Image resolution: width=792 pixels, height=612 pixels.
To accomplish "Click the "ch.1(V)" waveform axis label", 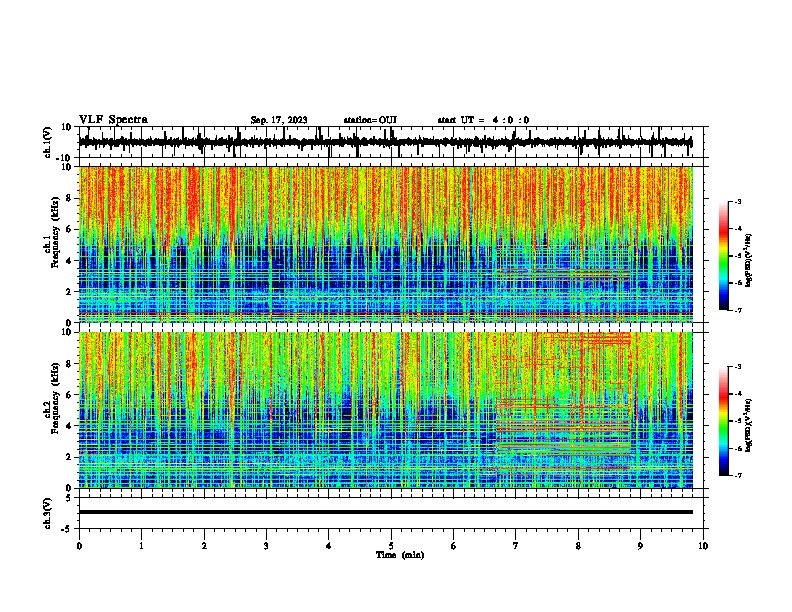I will [48, 142].
